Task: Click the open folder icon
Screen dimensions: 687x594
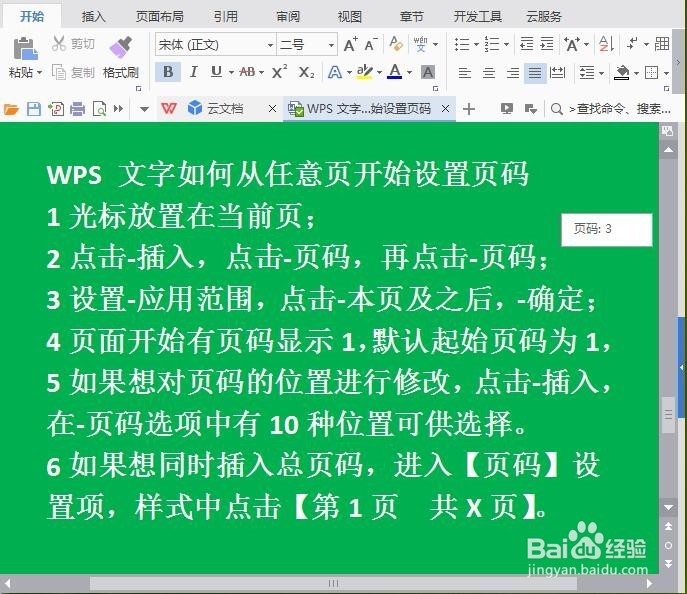Action: pyautogui.click(x=11, y=109)
